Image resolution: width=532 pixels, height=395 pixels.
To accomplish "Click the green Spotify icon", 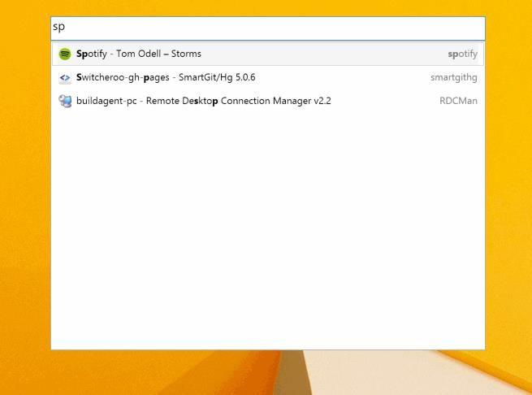I will [65, 54].
